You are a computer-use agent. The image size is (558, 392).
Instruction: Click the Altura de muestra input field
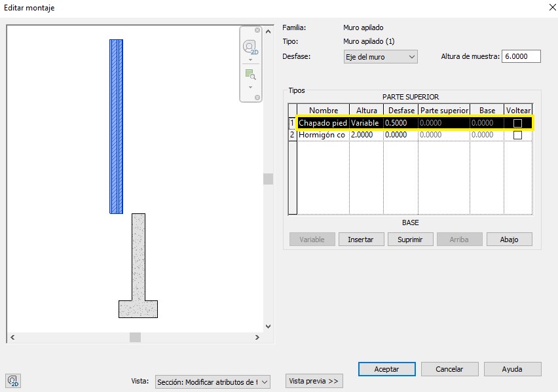click(x=521, y=56)
